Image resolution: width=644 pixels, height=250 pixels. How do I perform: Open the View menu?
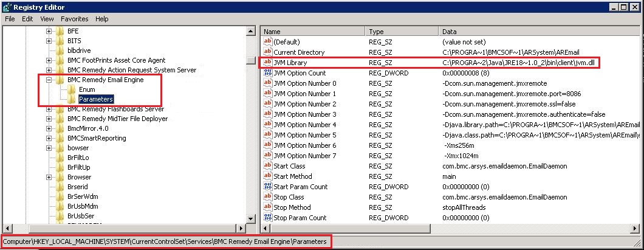point(47,19)
